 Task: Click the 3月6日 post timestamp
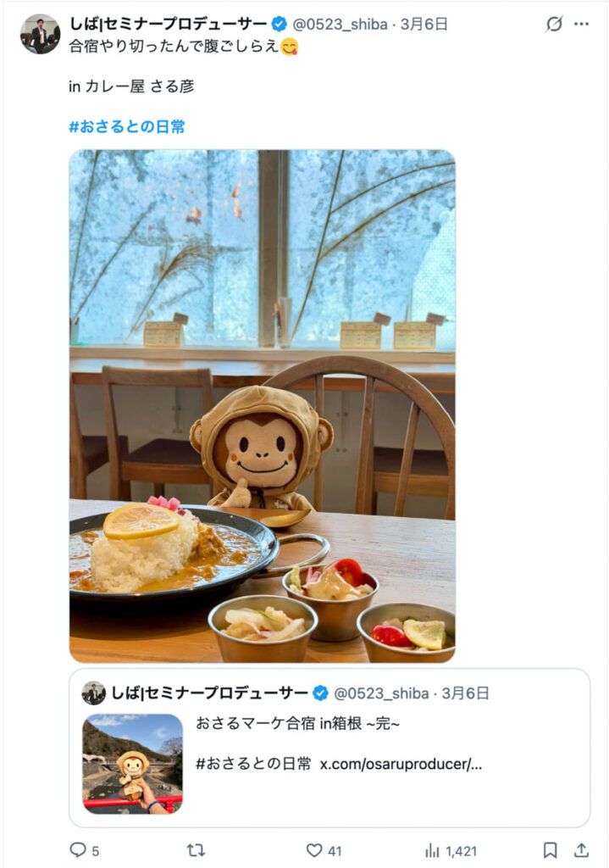tap(424, 25)
